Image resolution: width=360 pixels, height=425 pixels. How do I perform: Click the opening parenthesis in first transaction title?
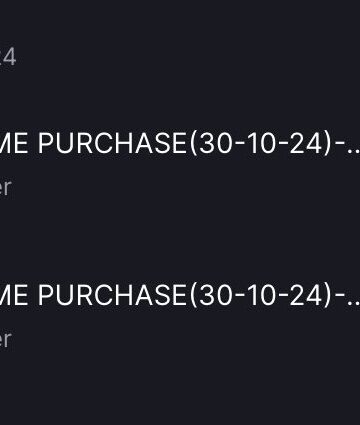(x=193, y=144)
